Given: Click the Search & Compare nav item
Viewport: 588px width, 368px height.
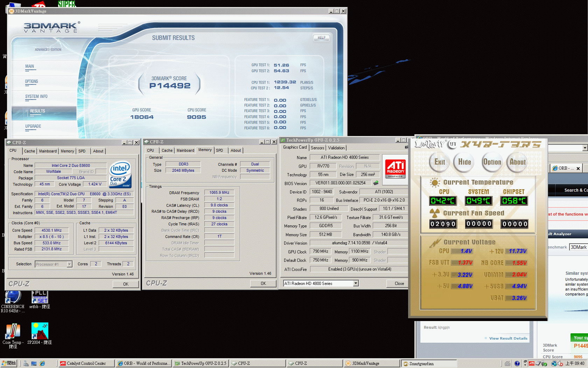Looking at the screenshot, I should point(576,190).
